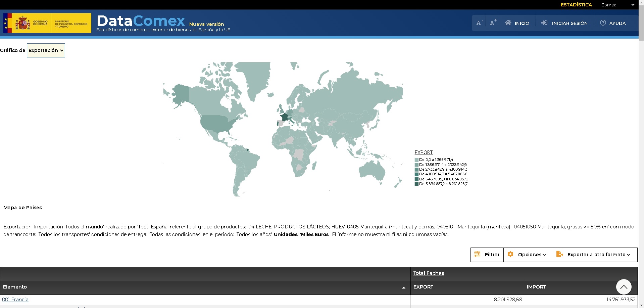
Task: Click the Exportar a otro formato export icon
Action: click(x=559, y=254)
